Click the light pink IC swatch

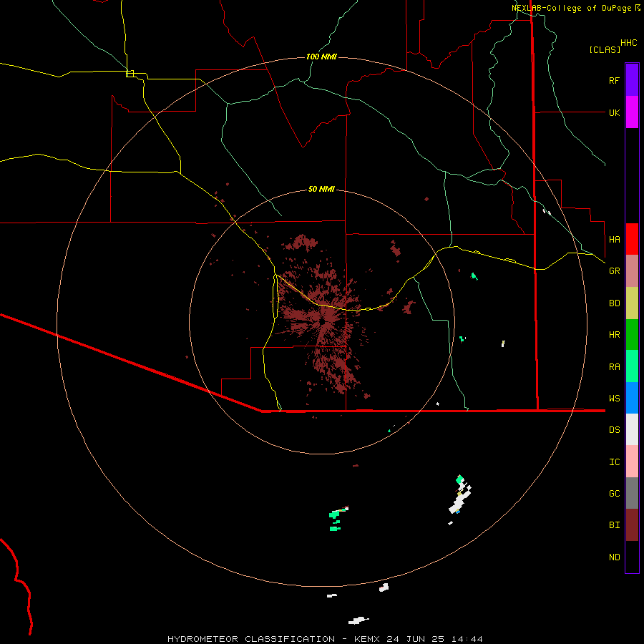[x=632, y=462]
